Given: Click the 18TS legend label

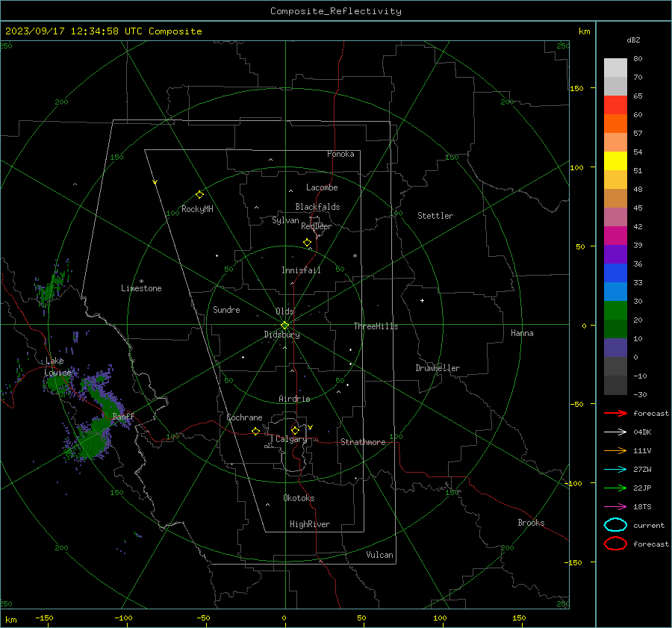Looking at the screenshot, I should [642, 507].
